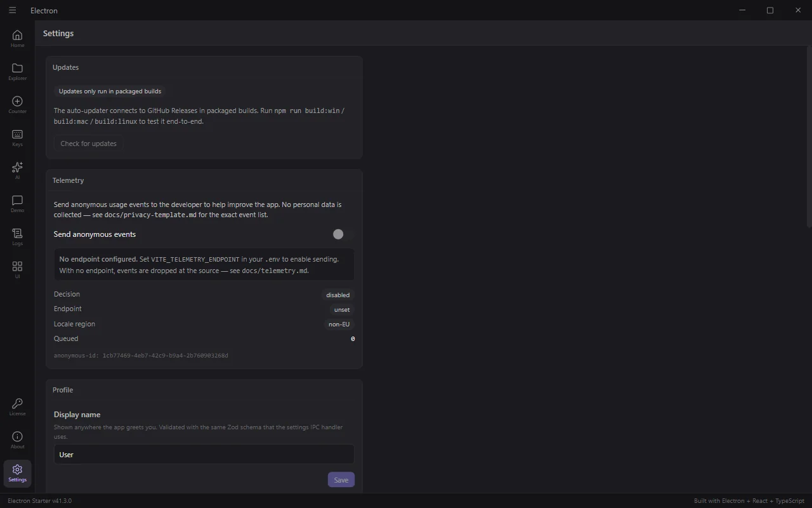Save the display name
This screenshot has height=508, width=812.
tap(341, 479)
